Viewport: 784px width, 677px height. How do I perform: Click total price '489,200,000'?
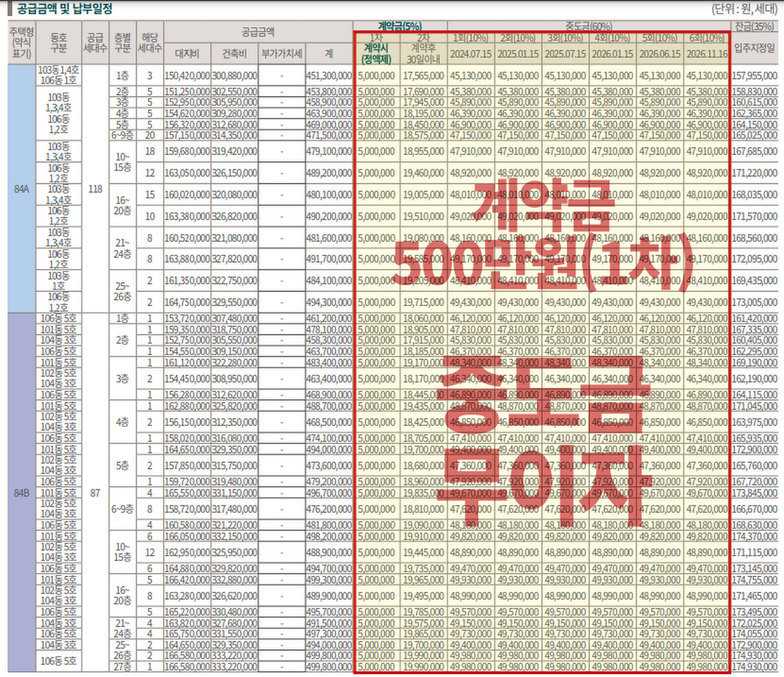(329, 173)
